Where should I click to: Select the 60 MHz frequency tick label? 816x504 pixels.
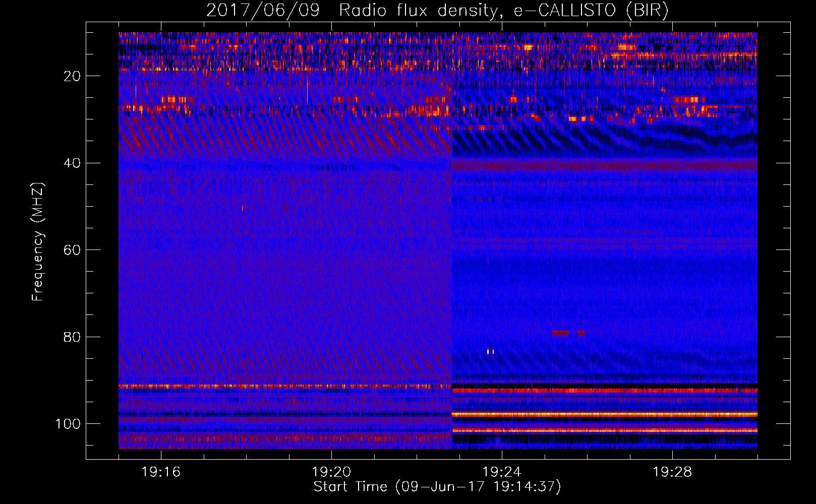click(73, 250)
